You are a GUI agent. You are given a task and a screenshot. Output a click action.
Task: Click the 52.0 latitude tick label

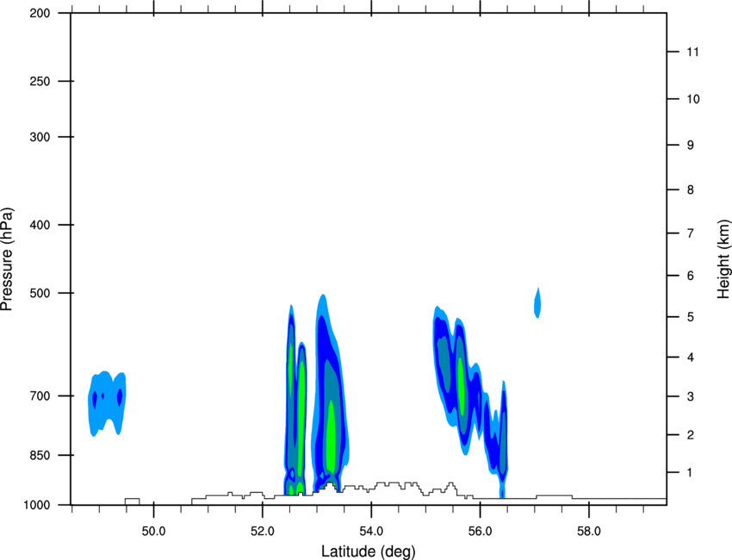coord(263,532)
